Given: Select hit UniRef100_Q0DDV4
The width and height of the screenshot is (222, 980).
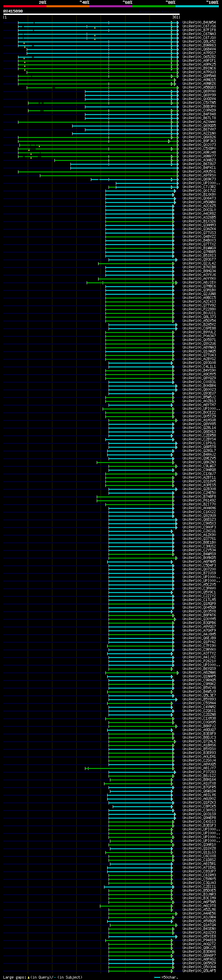Looking at the screenshot, I should pyautogui.click(x=199, y=99).
